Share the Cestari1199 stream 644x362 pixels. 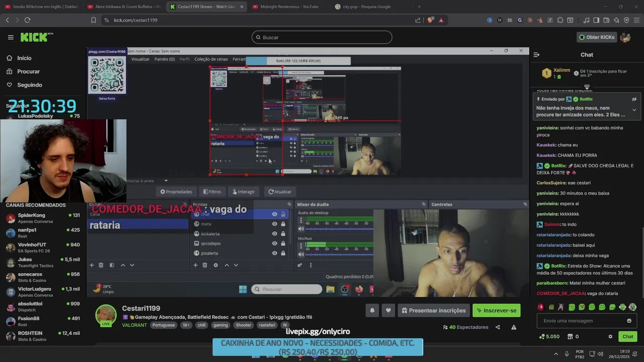pyautogui.click(x=498, y=327)
